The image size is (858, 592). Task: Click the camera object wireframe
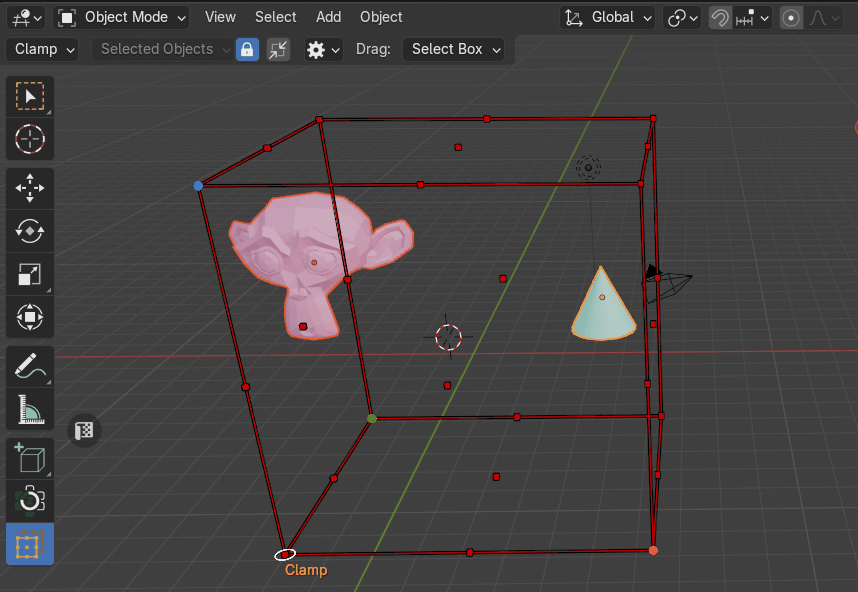[668, 283]
